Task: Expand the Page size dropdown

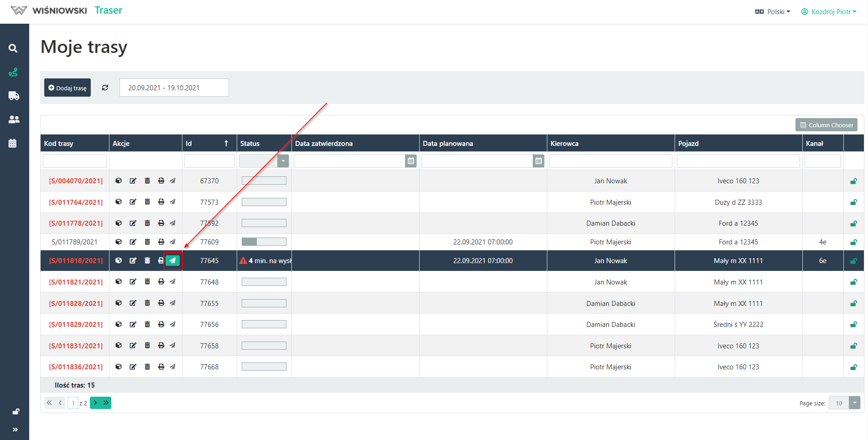Action: coord(854,403)
